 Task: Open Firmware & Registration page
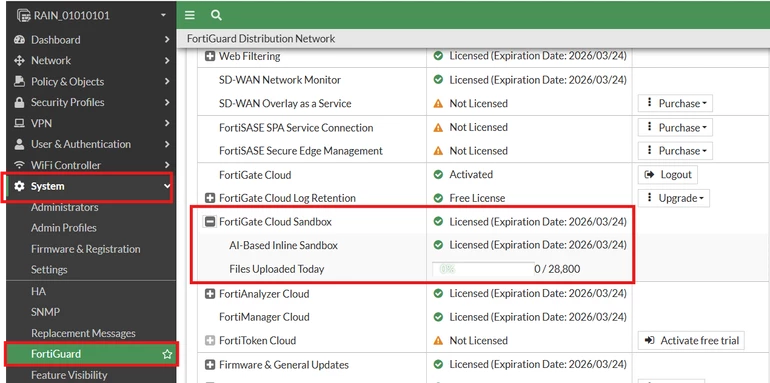pos(85,249)
